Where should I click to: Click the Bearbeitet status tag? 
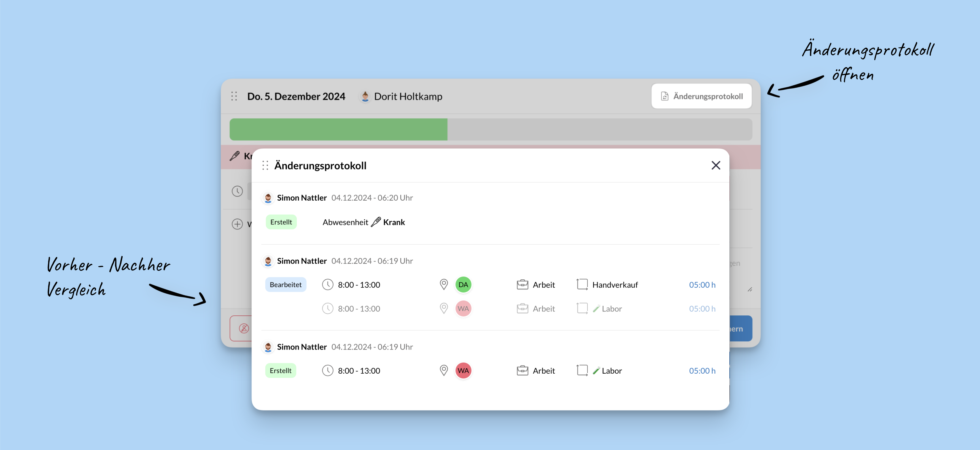click(285, 284)
